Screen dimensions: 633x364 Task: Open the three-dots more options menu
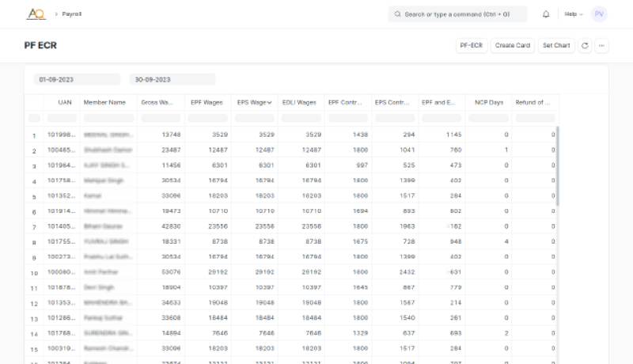602,46
